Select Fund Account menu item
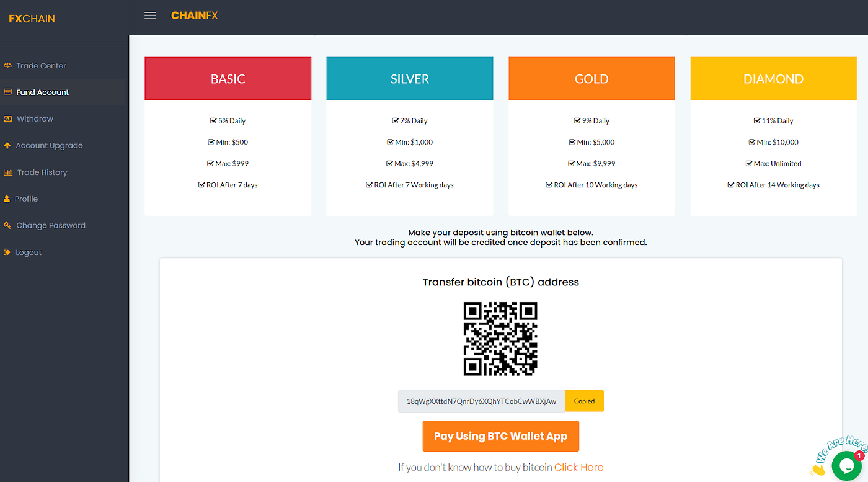 pos(42,92)
